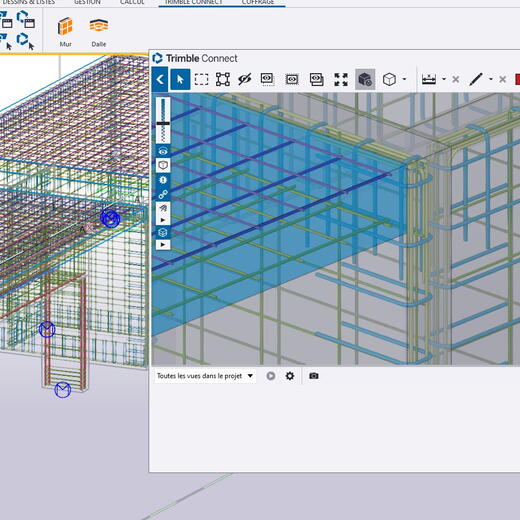Click the Trimble Connect panel title logo

pyautogui.click(x=157, y=58)
